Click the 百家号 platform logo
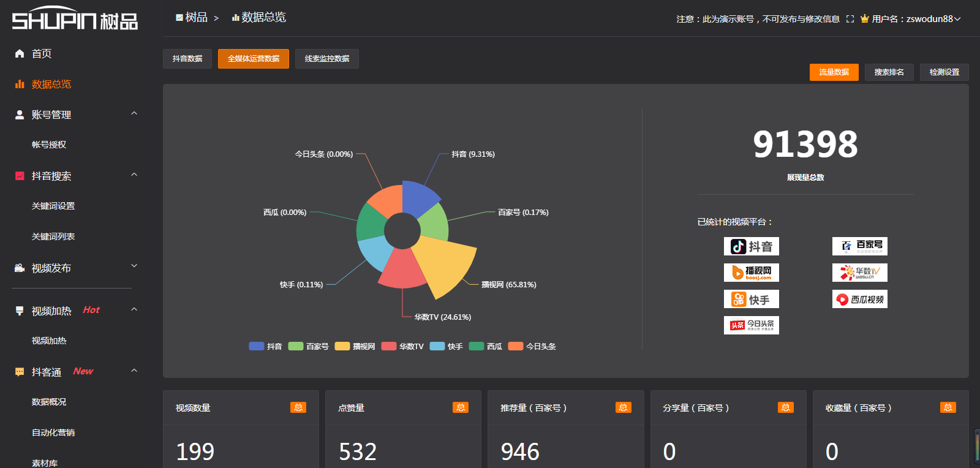This screenshot has width=980, height=468. [860, 246]
